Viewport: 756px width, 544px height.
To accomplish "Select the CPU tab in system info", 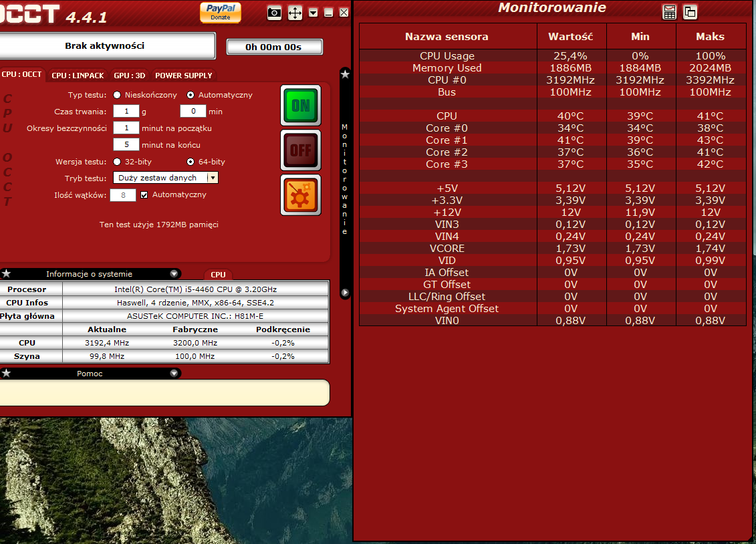I will [218, 274].
